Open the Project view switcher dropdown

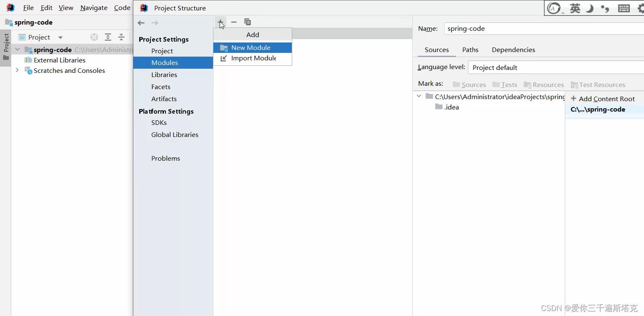[x=60, y=37]
